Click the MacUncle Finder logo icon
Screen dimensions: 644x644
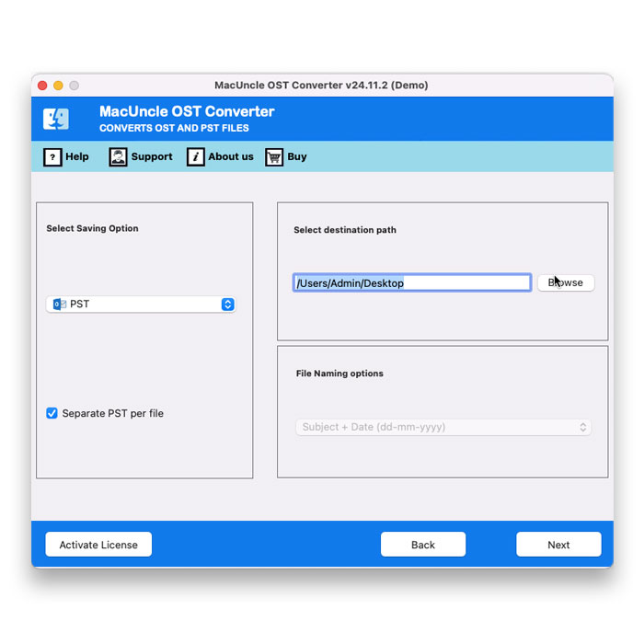coord(56,119)
